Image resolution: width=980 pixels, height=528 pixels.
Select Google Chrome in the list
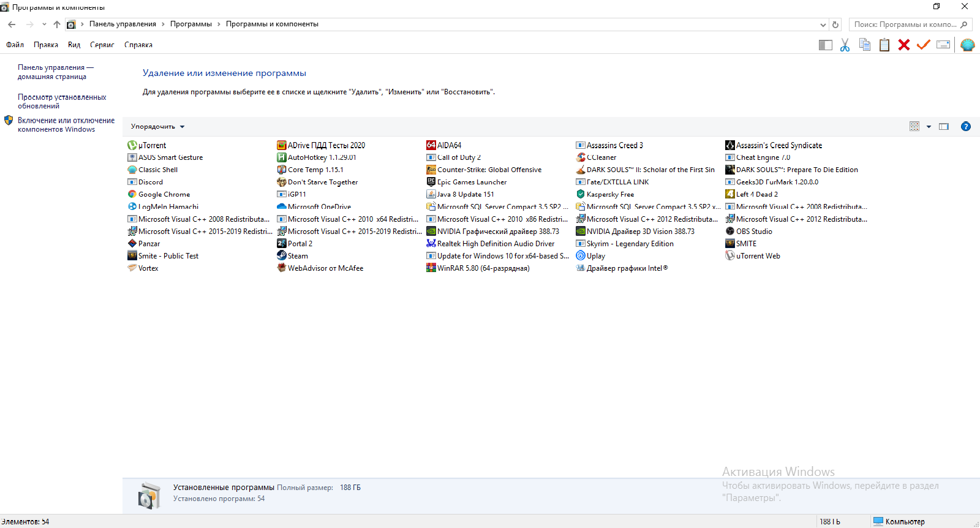point(159,194)
